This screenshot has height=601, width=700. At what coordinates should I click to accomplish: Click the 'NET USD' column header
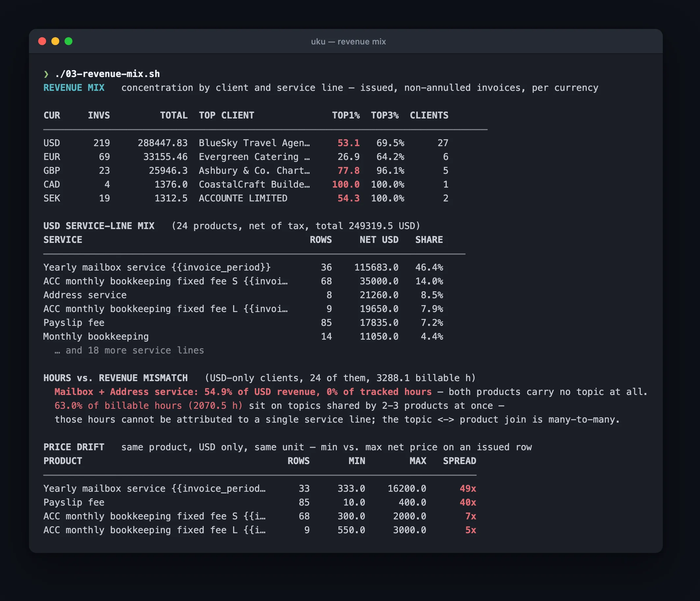(379, 240)
